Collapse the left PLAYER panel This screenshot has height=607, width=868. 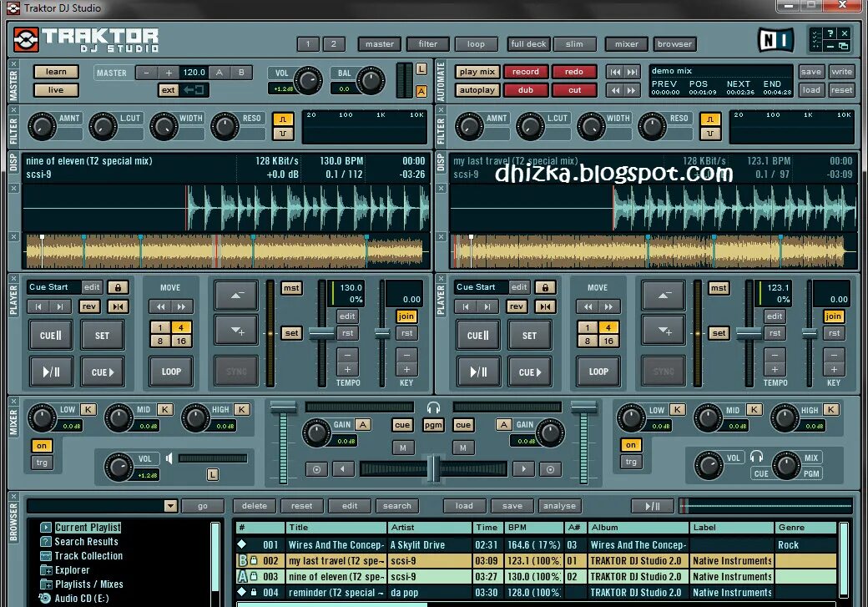(14, 279)
